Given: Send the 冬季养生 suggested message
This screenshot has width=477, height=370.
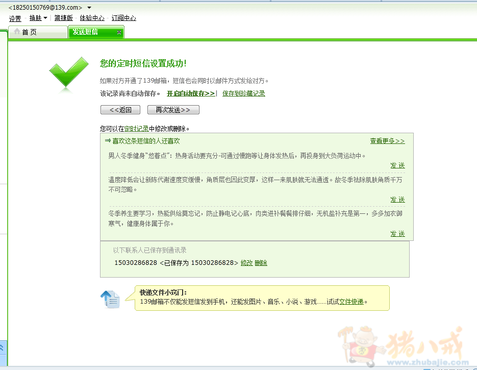Looking at the screenshot, I should 398,234.
